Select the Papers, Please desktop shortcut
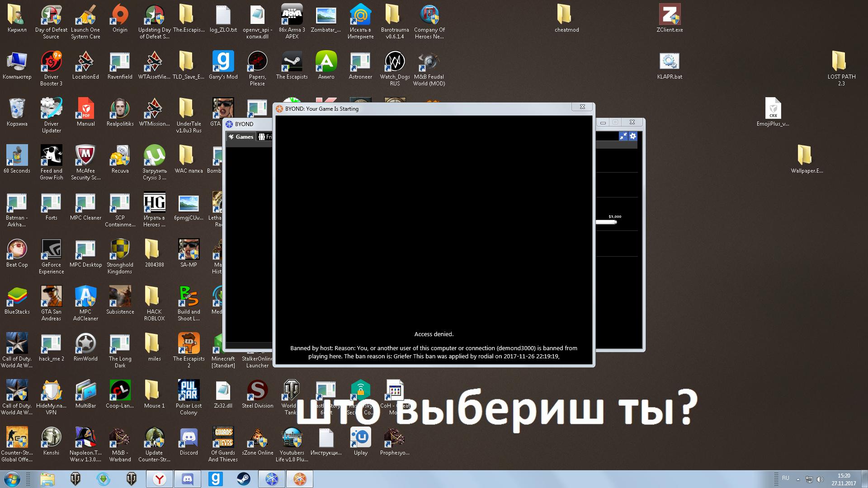 (257, 68)
